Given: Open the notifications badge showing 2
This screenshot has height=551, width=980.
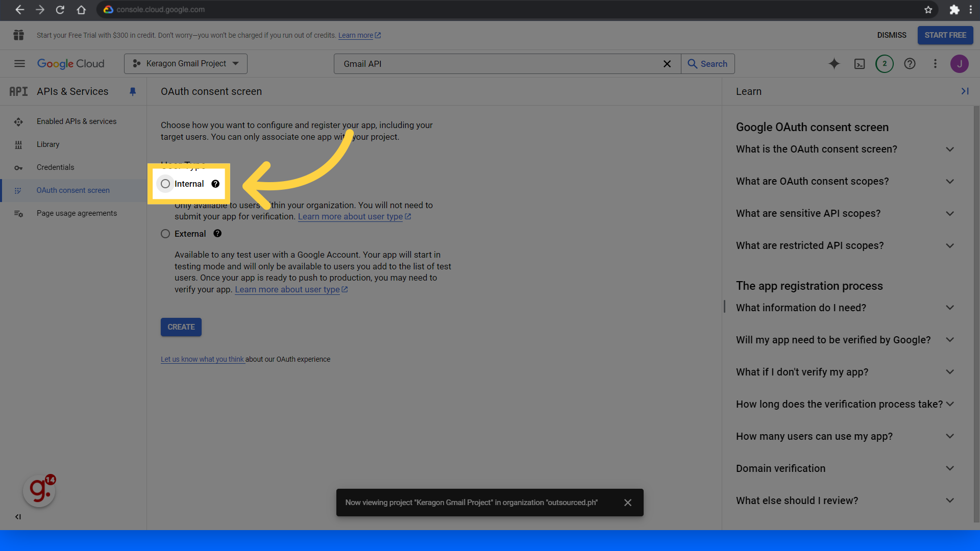Looking at the screenshot, I should (885, 64).
